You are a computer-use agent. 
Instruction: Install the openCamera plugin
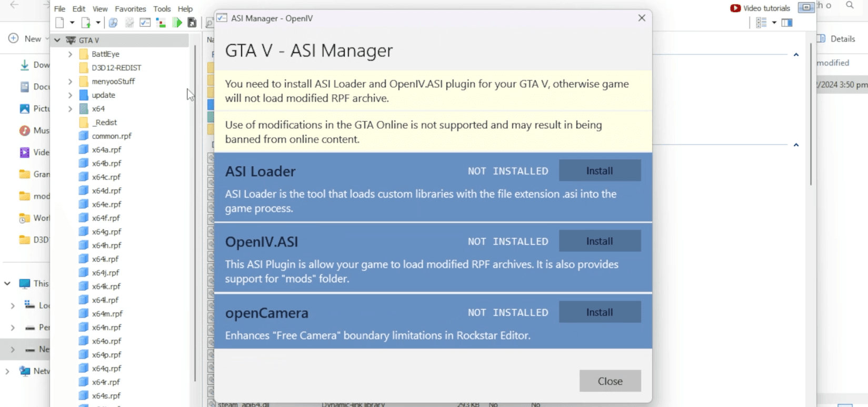(600, 312)
